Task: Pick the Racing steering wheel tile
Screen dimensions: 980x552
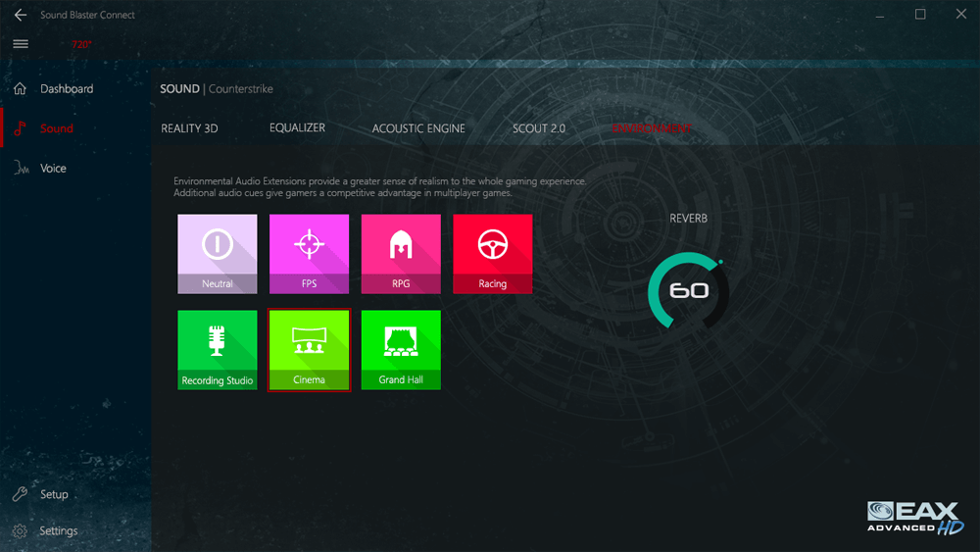Action: pyautogui.click(x=492, y=254)
